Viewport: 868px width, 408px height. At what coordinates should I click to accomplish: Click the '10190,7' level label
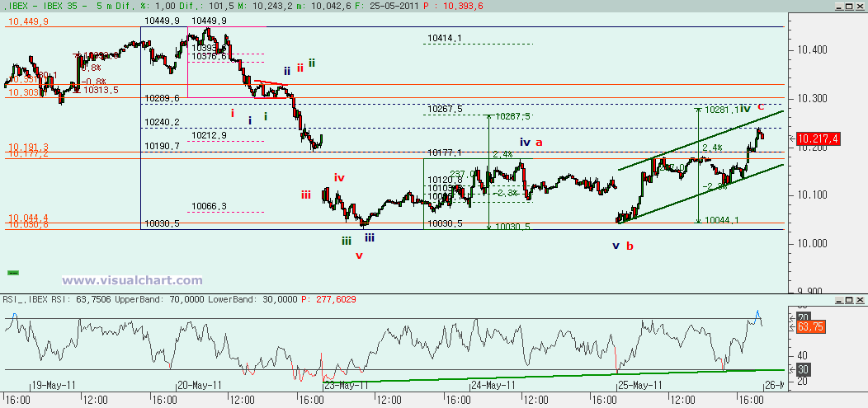(x=163, y=146)
